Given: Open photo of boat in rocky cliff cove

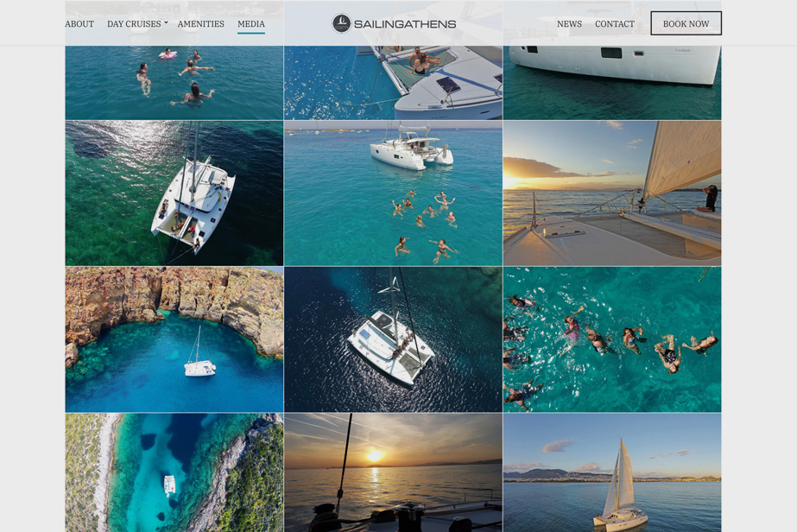Looking at the screenshot, I should pyautogui.click(x=174, y=339).
